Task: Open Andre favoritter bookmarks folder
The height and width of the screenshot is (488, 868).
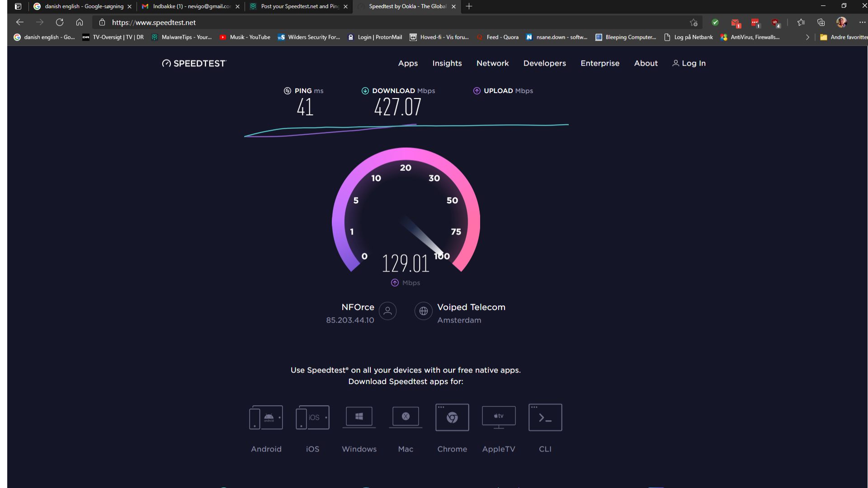Action: pos(844,37)
